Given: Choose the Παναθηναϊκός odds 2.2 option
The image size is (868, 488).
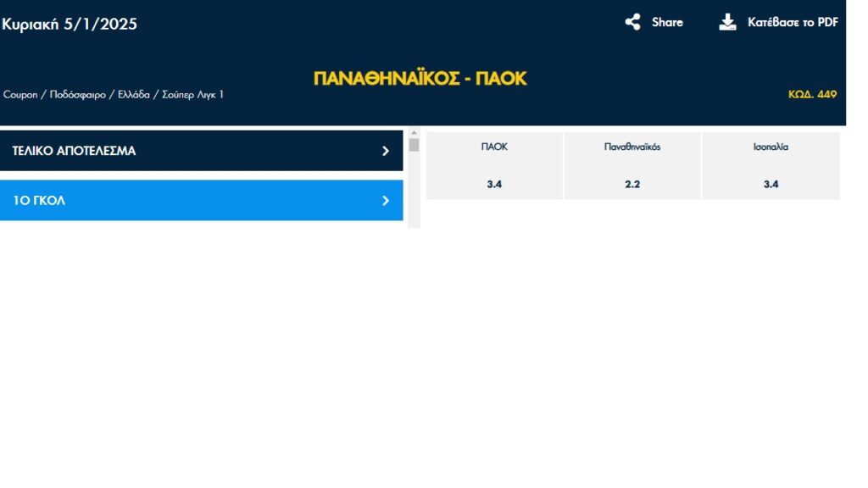Looking at the screenshot, I should tap(632, 184).
